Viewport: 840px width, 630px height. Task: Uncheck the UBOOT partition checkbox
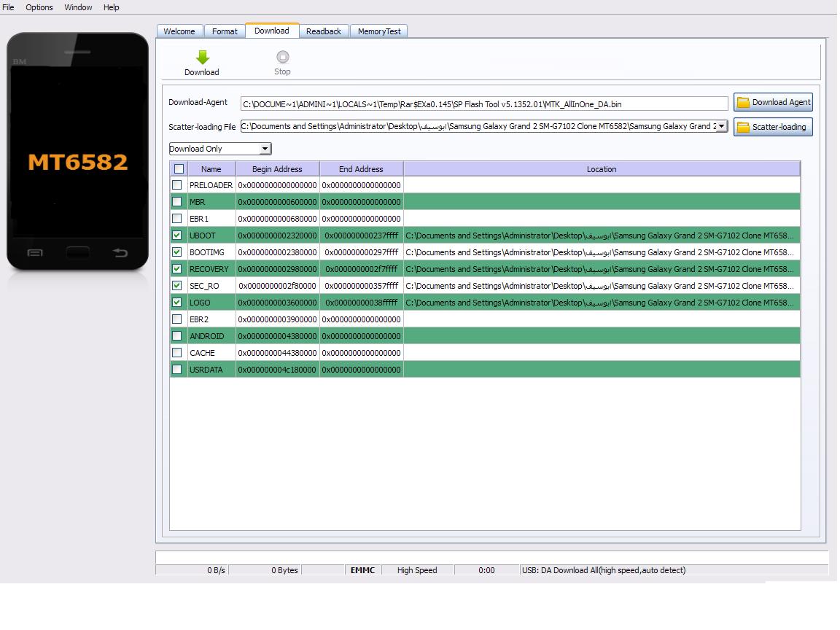point(176,236)
